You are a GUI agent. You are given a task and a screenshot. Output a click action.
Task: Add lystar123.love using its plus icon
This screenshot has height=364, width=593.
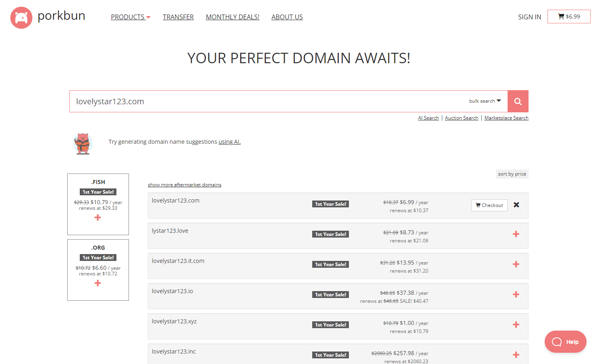(516, 234)
